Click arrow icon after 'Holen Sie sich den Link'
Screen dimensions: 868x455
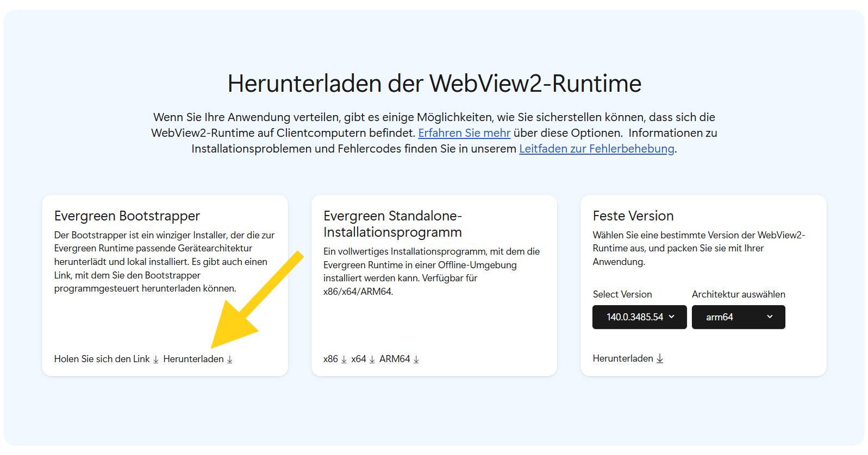pos(156,359)
